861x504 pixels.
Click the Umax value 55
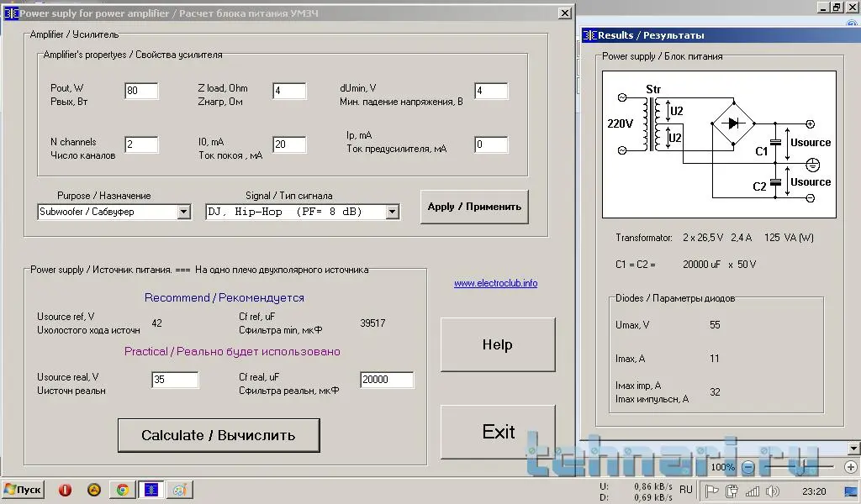[715, 325]
